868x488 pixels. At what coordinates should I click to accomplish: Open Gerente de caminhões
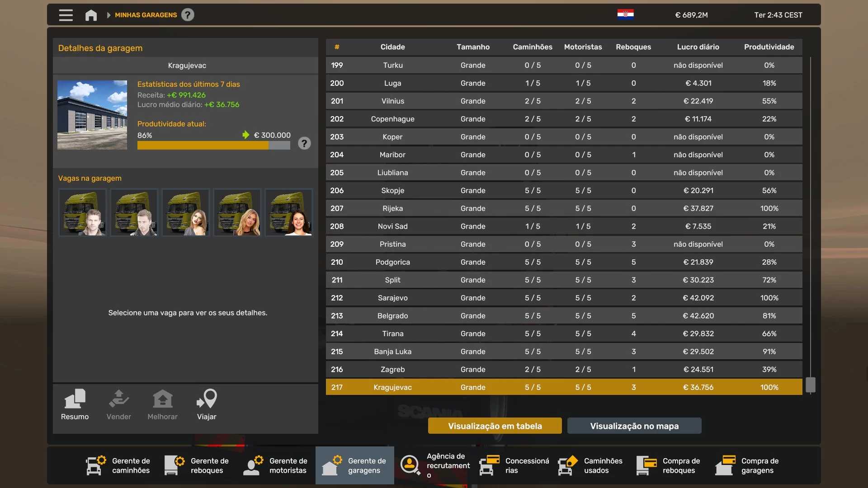tap(118, 465)
